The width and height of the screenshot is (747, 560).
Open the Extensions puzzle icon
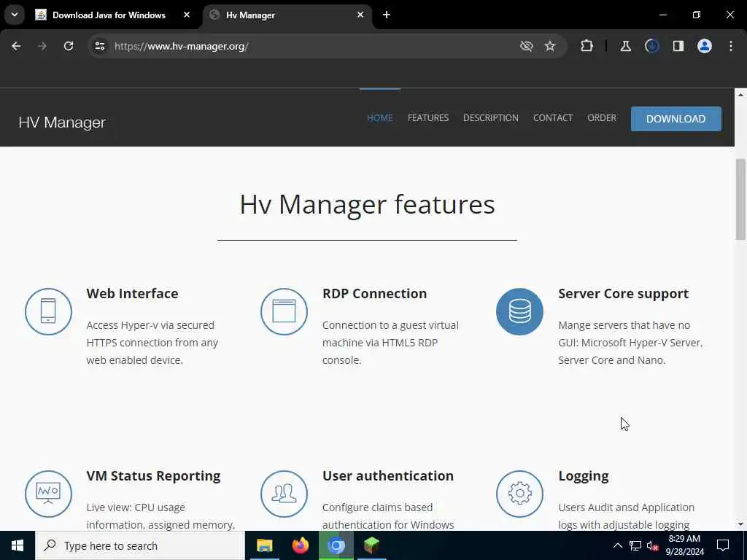point(587,46)
